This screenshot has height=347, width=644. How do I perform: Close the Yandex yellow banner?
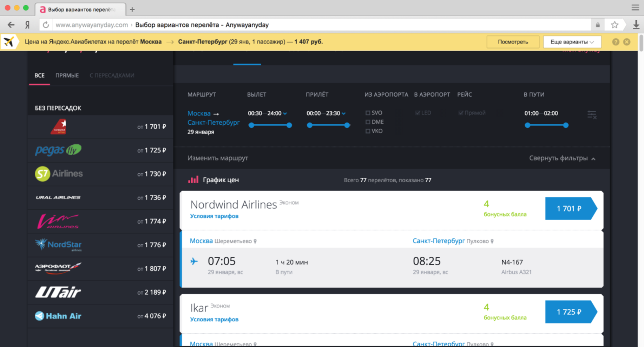pyautogui.click(x=627, y=42)
